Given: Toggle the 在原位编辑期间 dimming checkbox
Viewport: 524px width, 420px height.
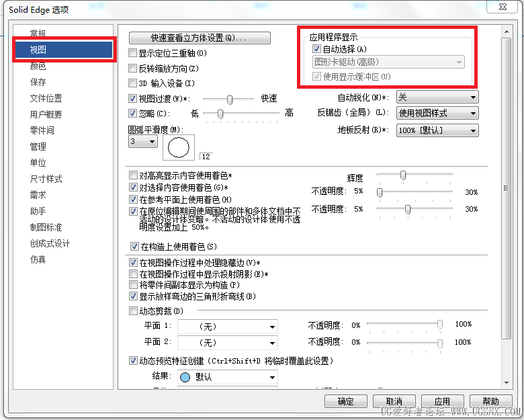Looking at the screenshot, I should click(x=133, y=211).
